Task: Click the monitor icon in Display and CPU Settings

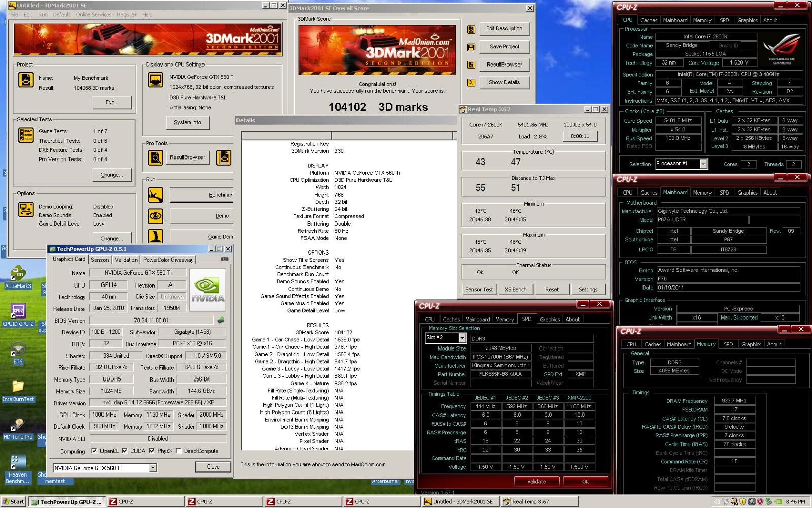Action: click(x=155, y=80)
